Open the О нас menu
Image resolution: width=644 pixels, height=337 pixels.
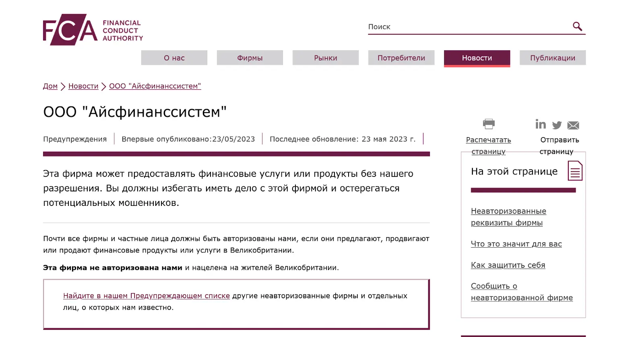[x=174, y=58]
